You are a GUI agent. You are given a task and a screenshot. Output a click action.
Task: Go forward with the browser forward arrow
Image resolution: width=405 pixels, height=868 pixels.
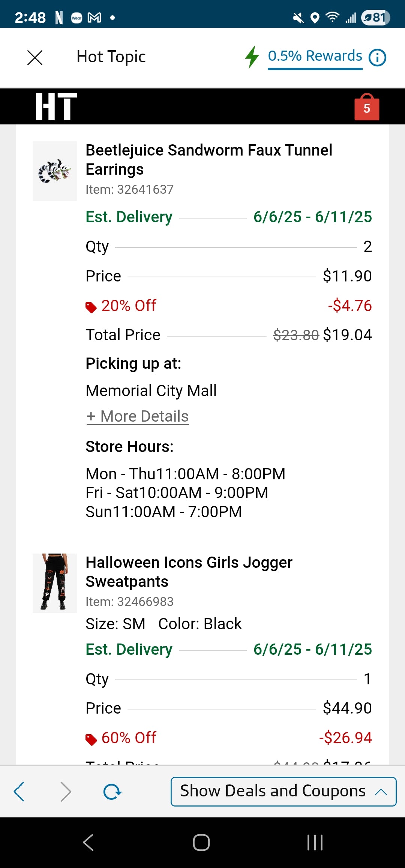click(66, 792)
